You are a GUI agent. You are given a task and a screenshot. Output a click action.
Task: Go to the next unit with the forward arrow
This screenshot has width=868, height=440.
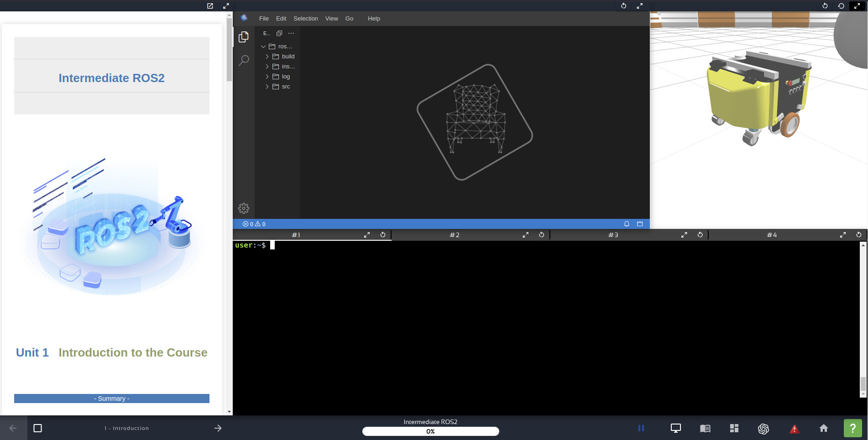click(x=218, y=428)
